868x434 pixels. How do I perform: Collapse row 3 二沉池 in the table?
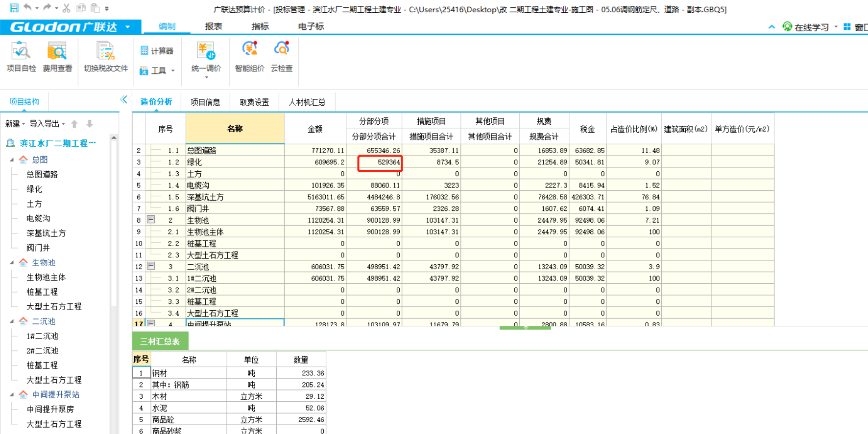pyautogui.click(x=151, y=266)
